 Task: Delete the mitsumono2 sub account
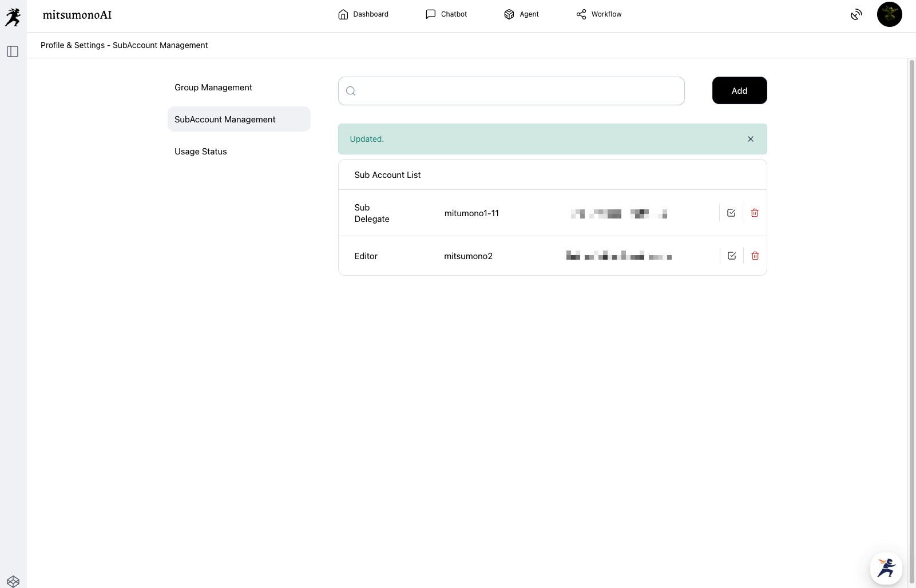[755, 256]
